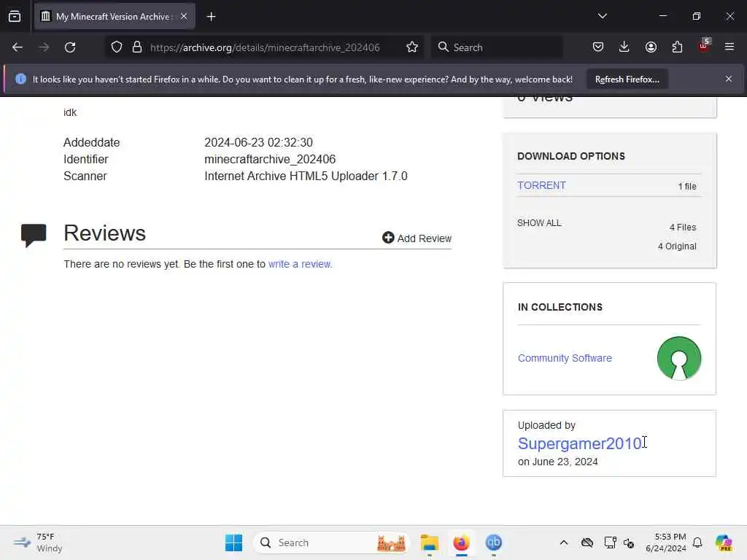This screenshot has height=560, width=747.
Task: Open the weather widget 75°F Windy
Action: 38,542
